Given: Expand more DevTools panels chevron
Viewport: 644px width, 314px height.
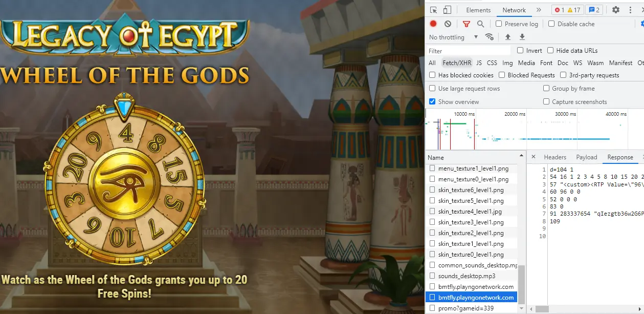Looking at the screenshot, I should pos(539,10).
